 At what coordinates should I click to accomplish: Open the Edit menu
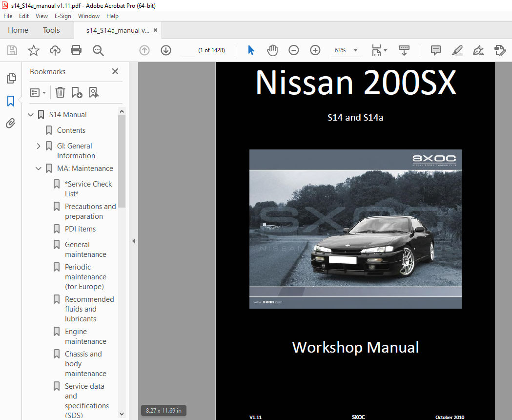[x=24, y=16]
